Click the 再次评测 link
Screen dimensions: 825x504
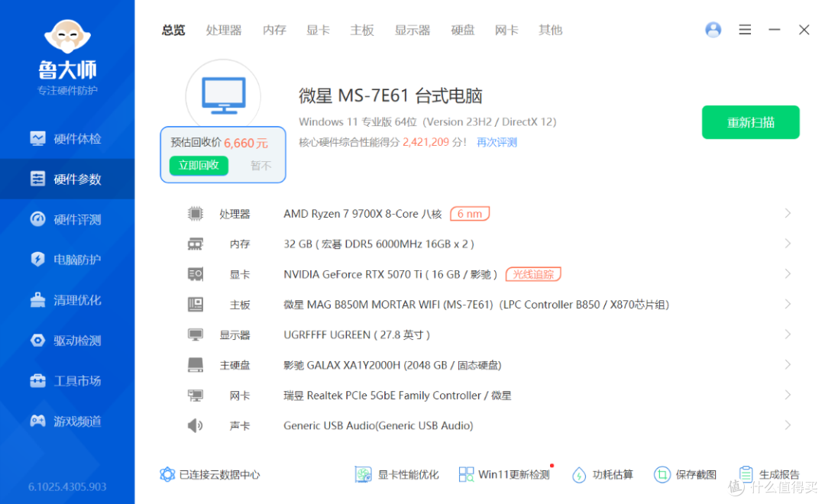coord(497,143)
